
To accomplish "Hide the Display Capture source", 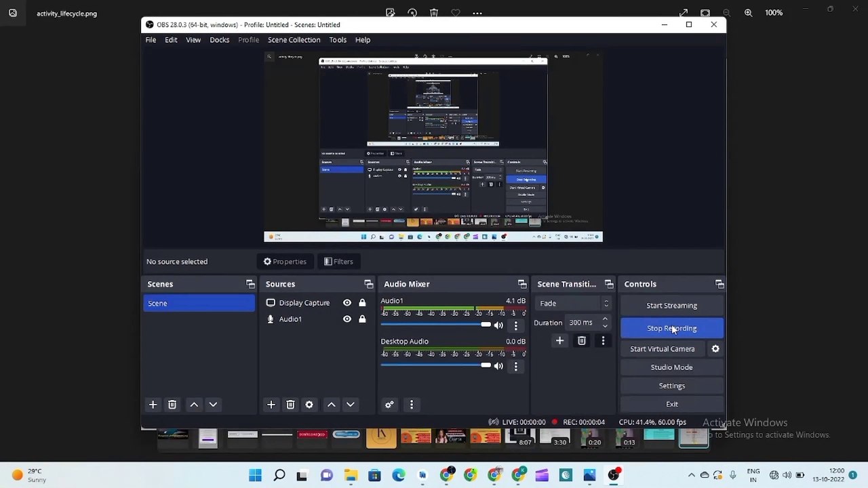I will click(347, 303).
